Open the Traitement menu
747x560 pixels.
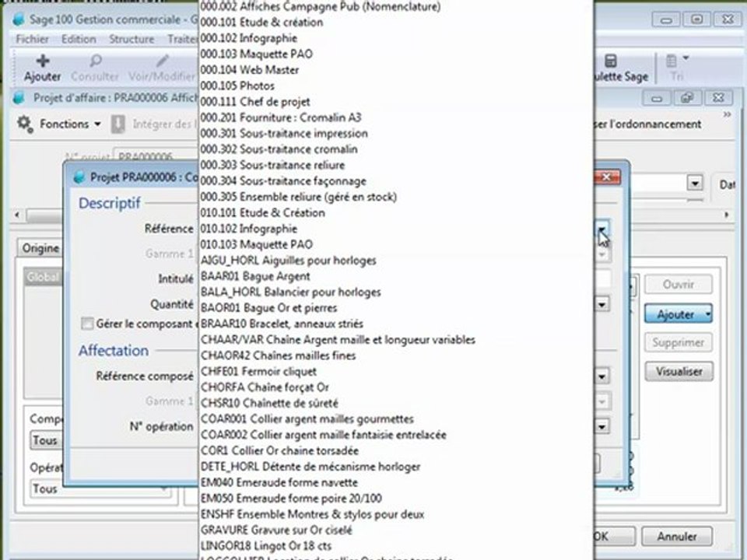[x=182, y=39]
